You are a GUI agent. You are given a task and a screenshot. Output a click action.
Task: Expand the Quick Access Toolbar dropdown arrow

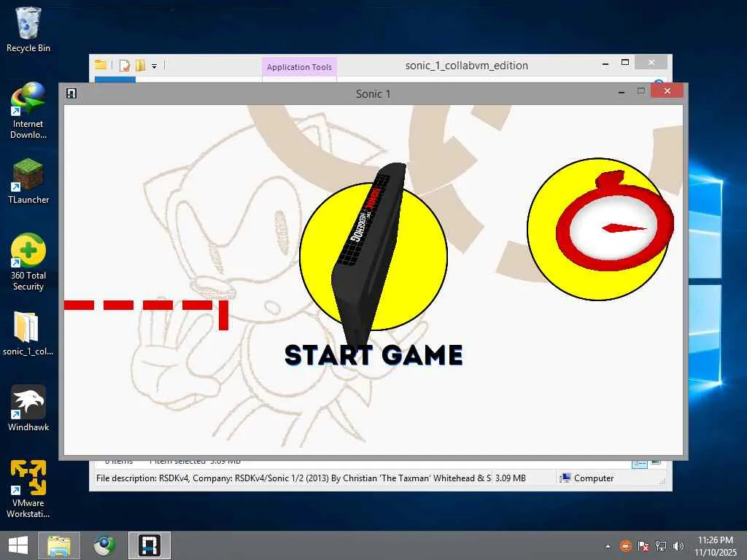155,66
